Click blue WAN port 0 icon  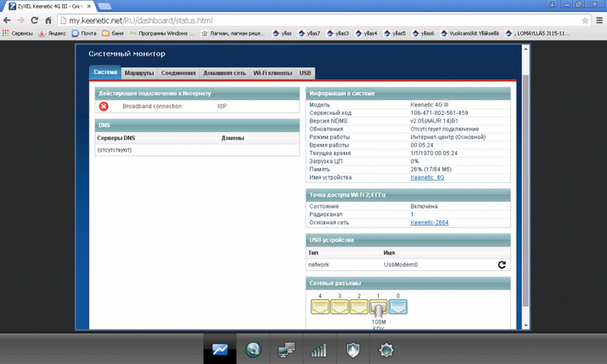coord(398,307)
